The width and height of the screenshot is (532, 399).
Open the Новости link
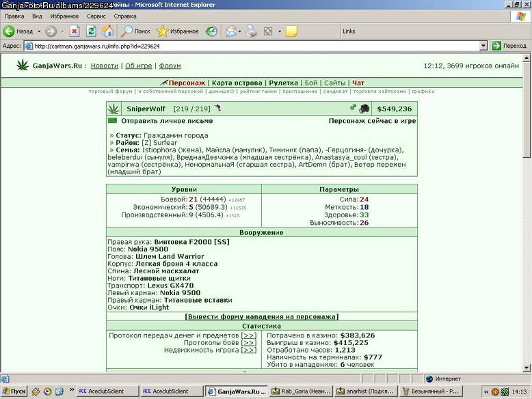(x=105, y=66)
